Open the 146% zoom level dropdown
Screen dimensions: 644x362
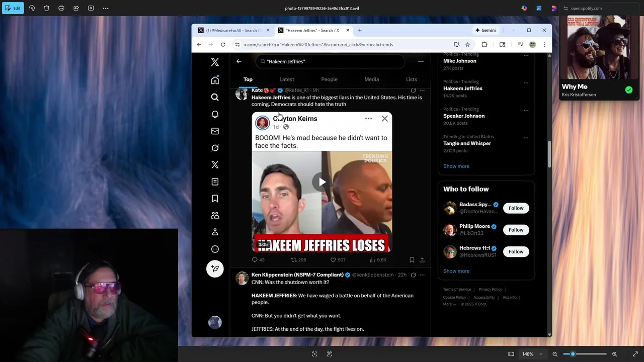532,354
